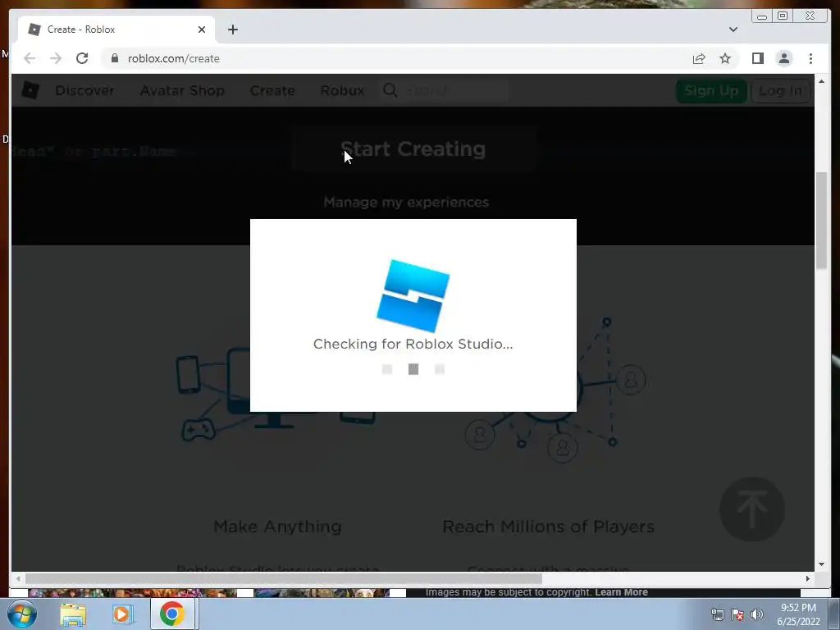The image size is (840, 630).
Task: Click the devices illustration above Make Anything
Action: click(276, 396)
